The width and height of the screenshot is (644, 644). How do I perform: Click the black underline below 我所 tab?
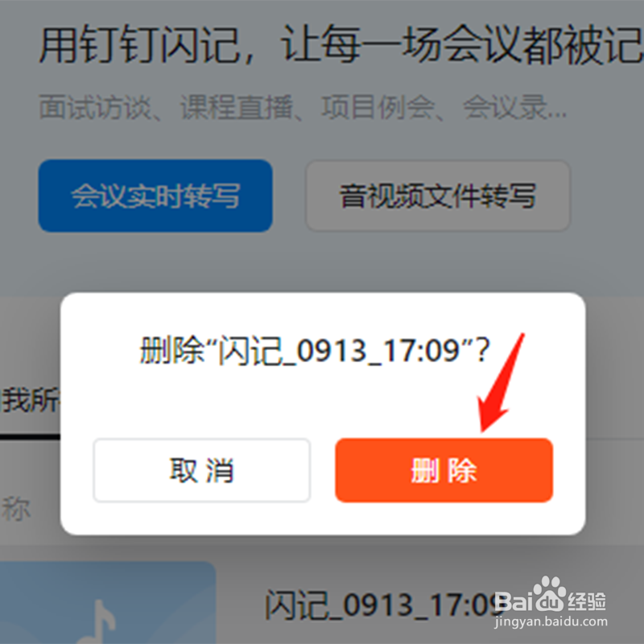[30, 437]
